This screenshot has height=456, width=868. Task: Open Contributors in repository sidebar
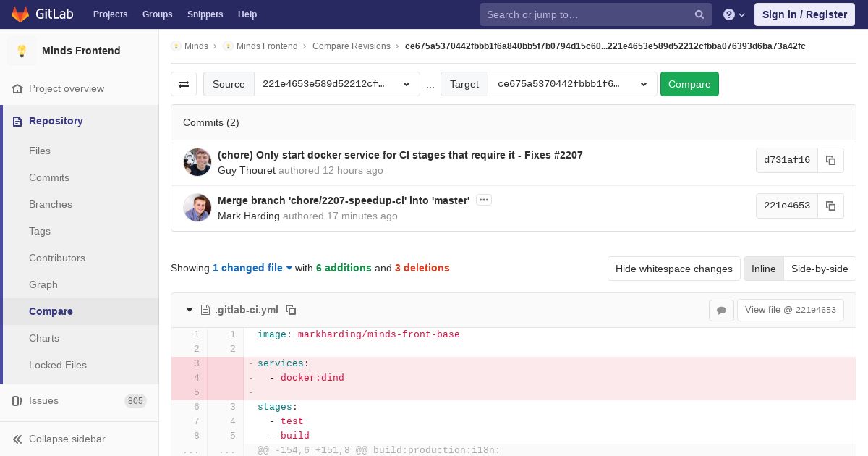click(57, 258)
